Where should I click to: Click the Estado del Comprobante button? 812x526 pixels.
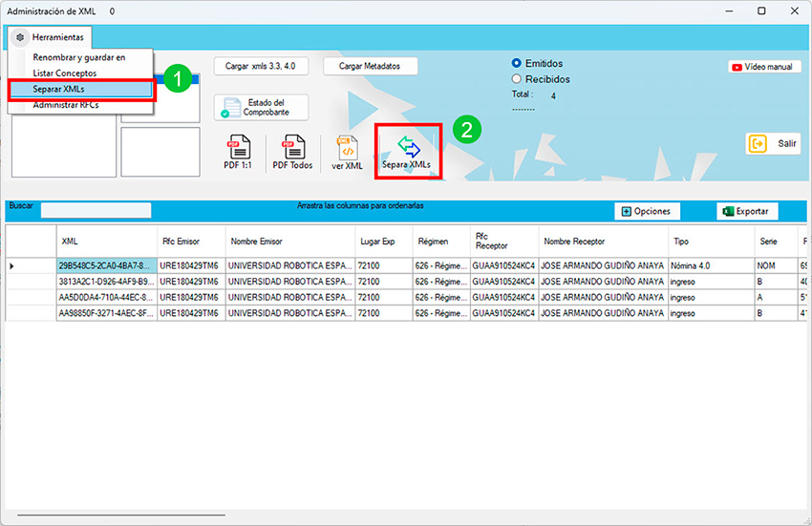pyautogui.click(x=261, y=108)
